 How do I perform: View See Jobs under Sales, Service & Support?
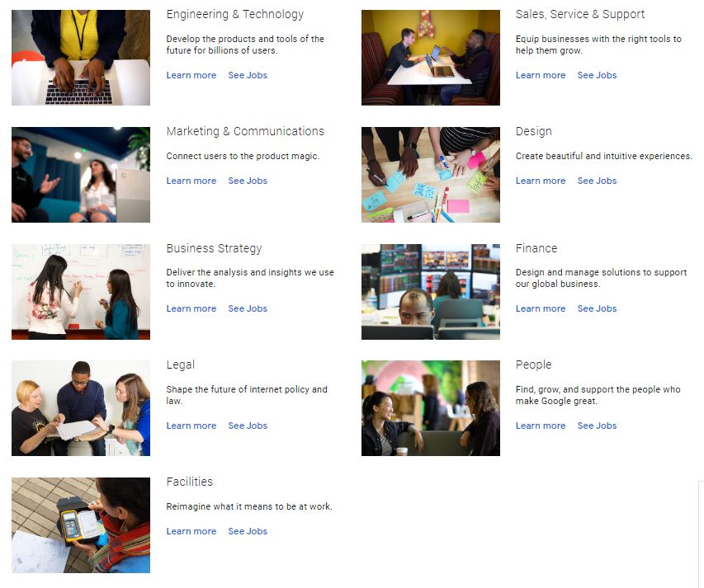pos(597,75)
